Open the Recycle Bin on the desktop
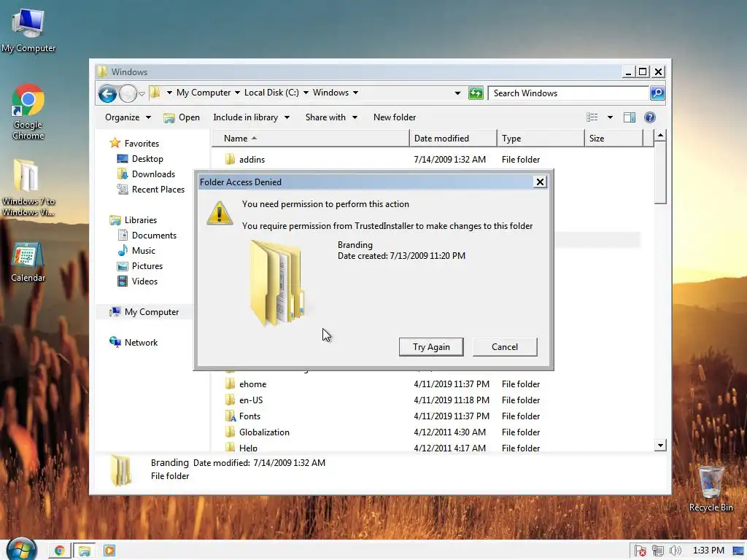The width and height of the screenshot is (747, 560). [711, 489]
